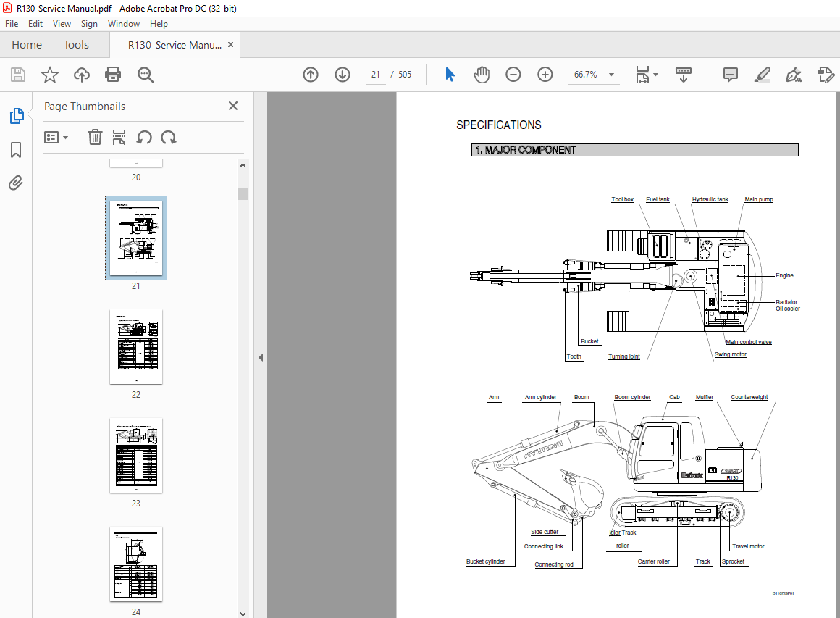Close the Page Thumbnails panel
Screen dimensions: 840x618
pyautogui.click(x=233, y=106)
